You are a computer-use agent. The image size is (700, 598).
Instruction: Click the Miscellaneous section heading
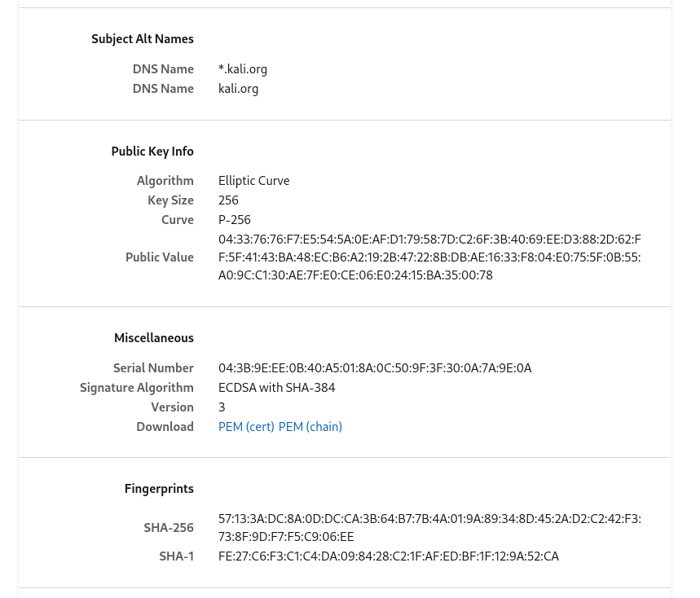[154, 338]
